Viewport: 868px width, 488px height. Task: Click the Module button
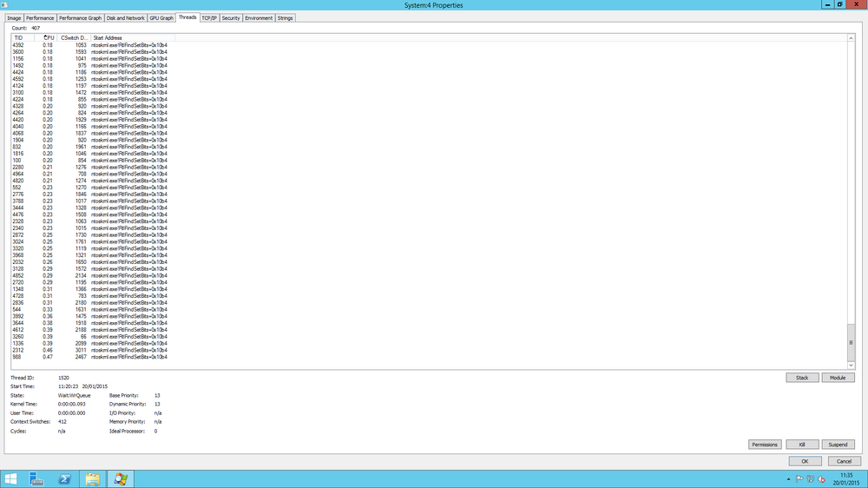pos(838,378)
